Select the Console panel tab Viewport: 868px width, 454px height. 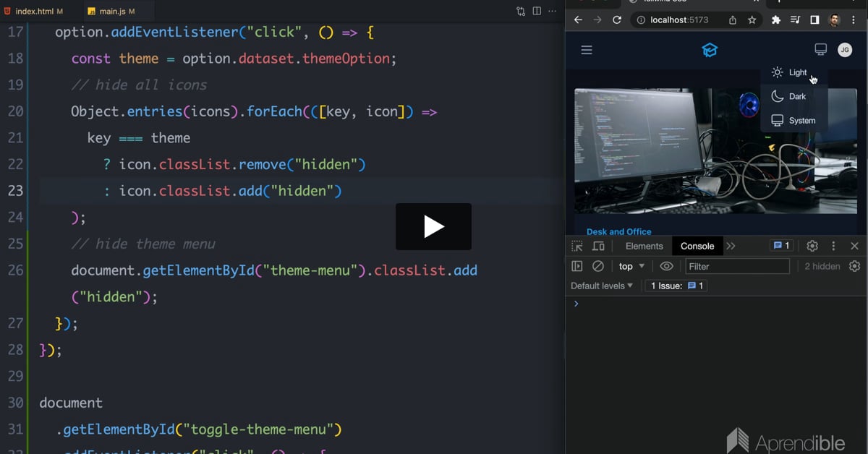point(697,246)
